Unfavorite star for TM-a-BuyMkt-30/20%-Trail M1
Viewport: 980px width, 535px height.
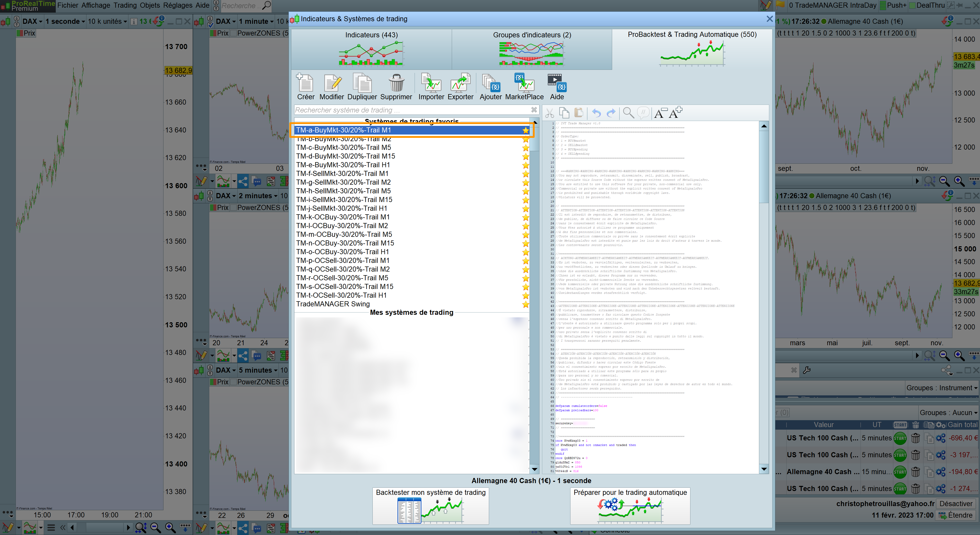[x=526, y=130]
